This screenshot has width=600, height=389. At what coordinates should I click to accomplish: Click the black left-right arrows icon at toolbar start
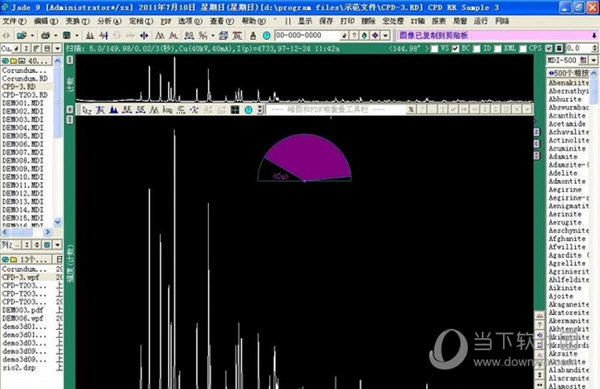(7, 36)
